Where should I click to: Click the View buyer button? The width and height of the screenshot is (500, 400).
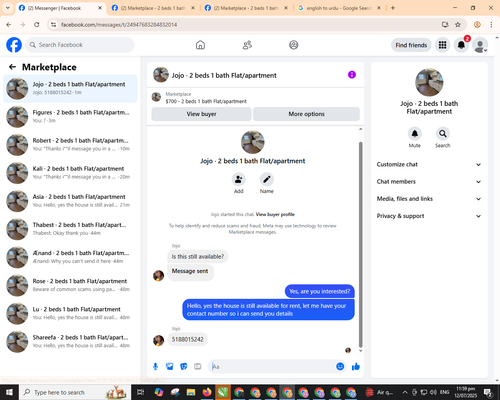pos(201,114)
